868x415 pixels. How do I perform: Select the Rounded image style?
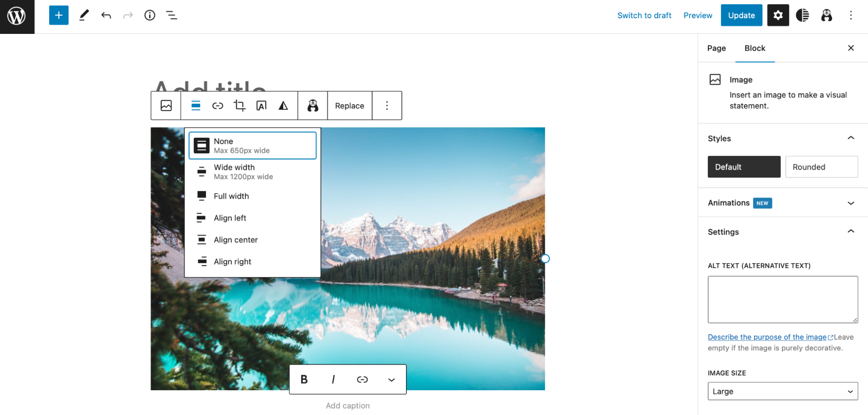(822, 167)
